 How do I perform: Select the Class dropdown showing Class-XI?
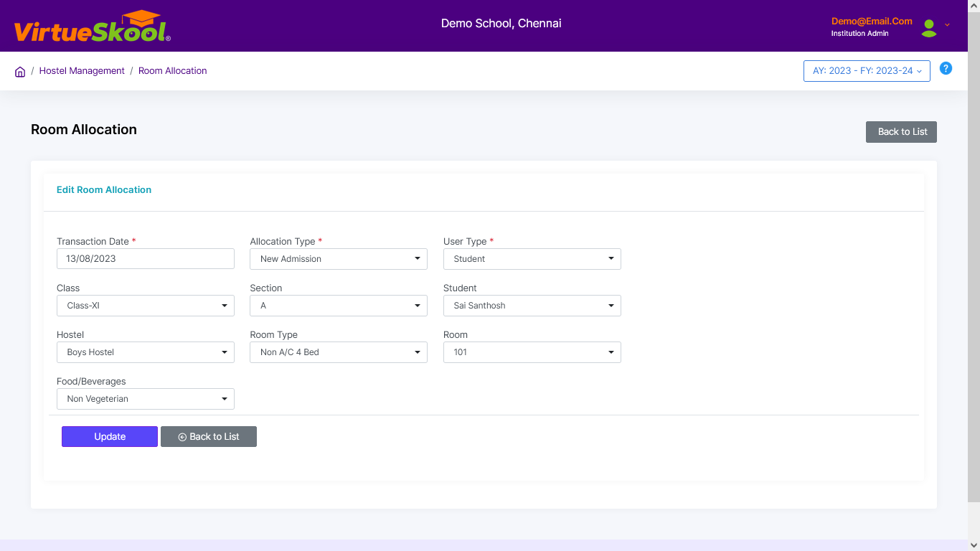point(145,306)
